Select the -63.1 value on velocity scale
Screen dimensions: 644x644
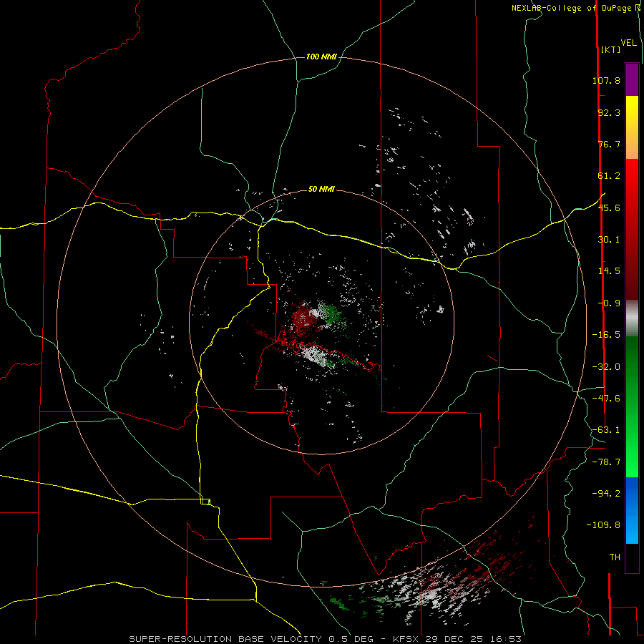click(606, 430)
